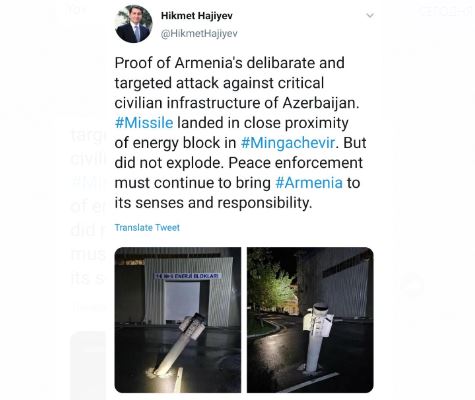
Task: Click the illuminated green tree in right photo
Action: click(270, 283)
